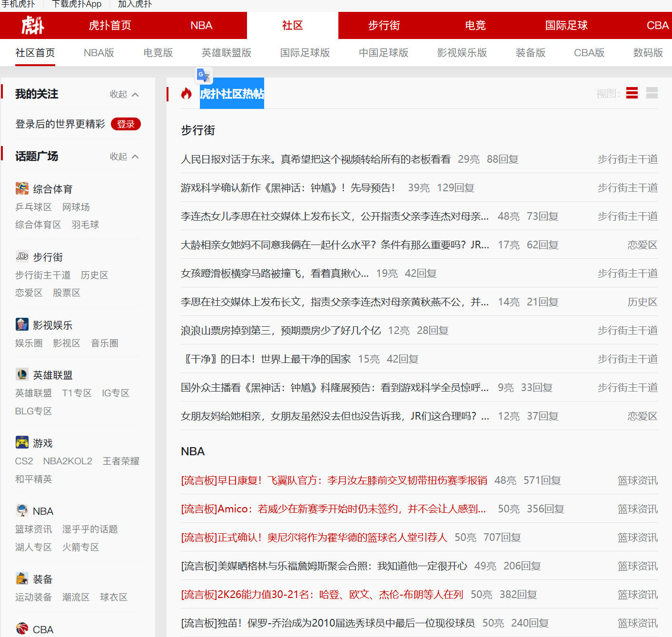Collapse the 我的关注 section
672x637 pixels.
(125, 94)
